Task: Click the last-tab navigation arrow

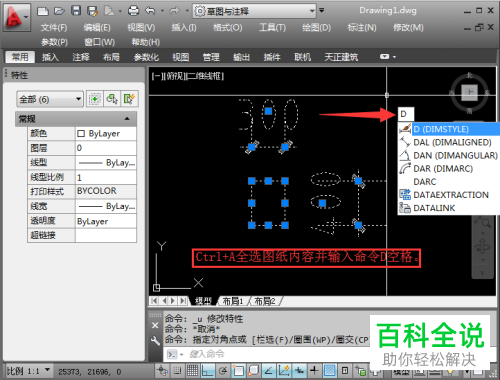Action: pos(183,301)
